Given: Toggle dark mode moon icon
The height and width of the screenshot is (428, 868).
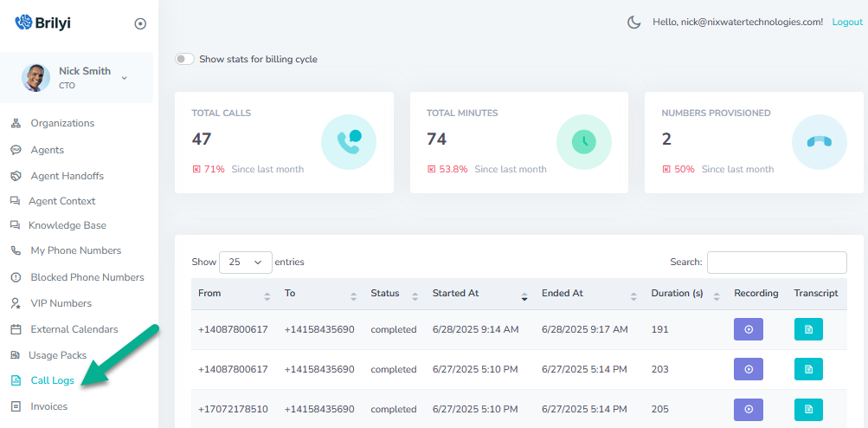Looking at the screenshot, I should click(633, 23).
